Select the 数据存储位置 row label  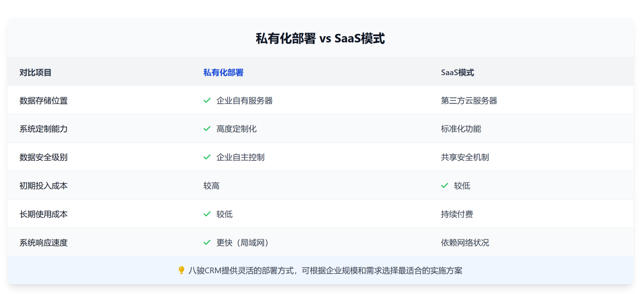[x=44, y=101]
